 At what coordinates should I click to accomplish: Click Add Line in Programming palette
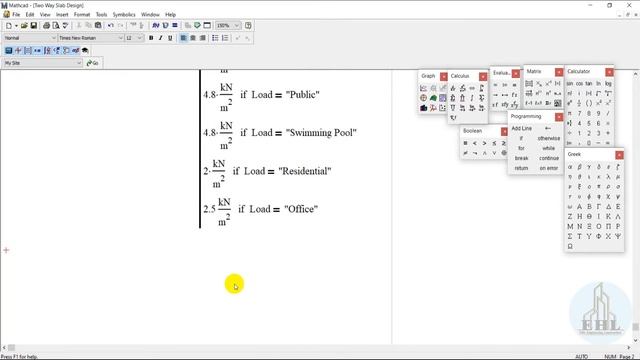[522, 128]
